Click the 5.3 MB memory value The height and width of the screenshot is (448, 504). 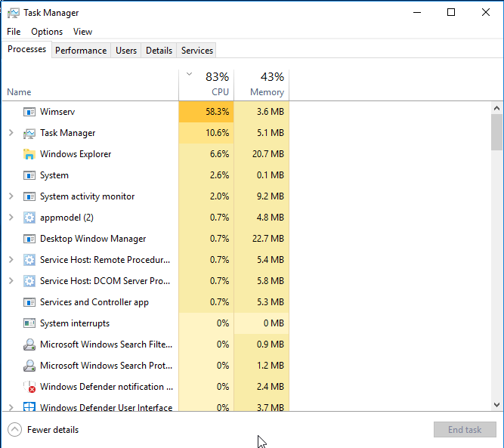[x=271, y=302]
